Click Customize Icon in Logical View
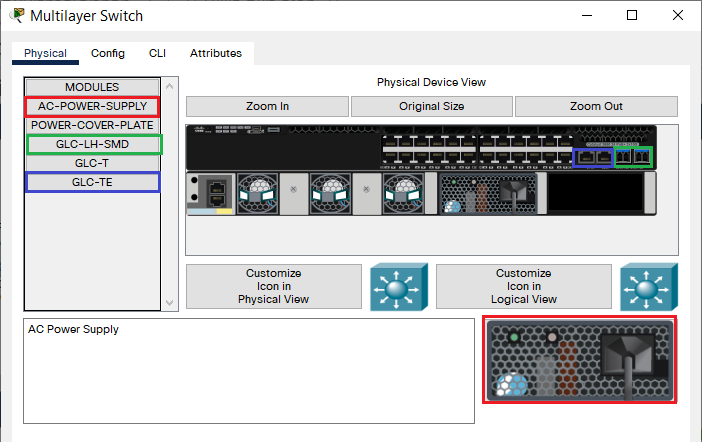702x442 pixels. pyautogui.click(x=524, y=286)
